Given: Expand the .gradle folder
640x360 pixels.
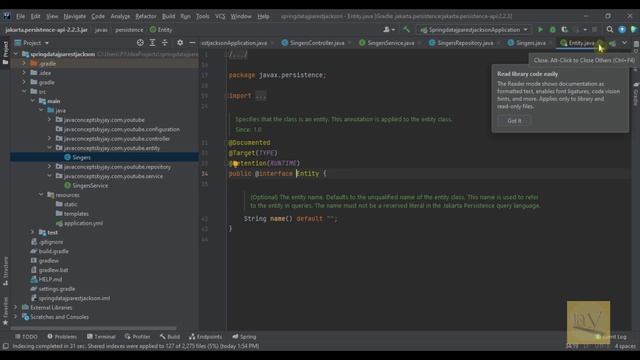Looking at the screenshot, I should [x=24, y=63].
